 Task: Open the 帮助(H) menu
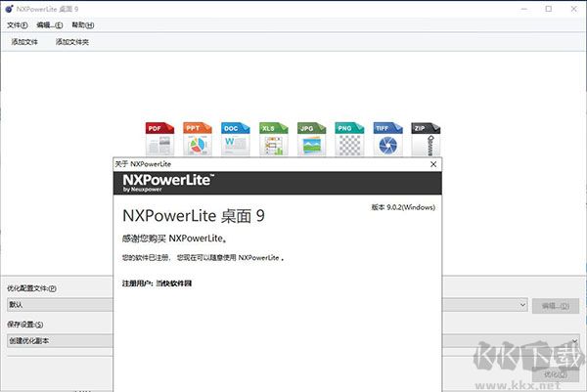tap(83, 25)
